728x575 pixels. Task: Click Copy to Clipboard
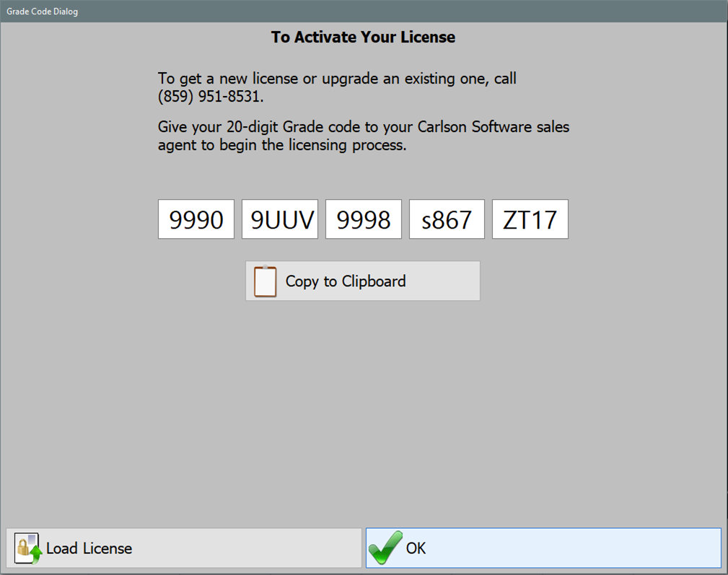click(x=363, y=281)
